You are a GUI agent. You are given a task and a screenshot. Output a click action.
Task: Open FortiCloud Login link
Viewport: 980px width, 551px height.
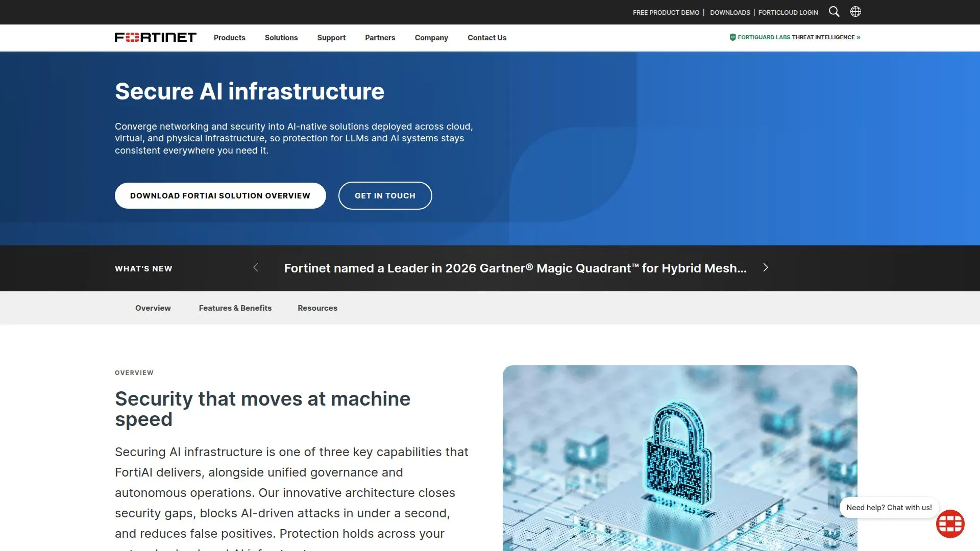tap(788, 12)
